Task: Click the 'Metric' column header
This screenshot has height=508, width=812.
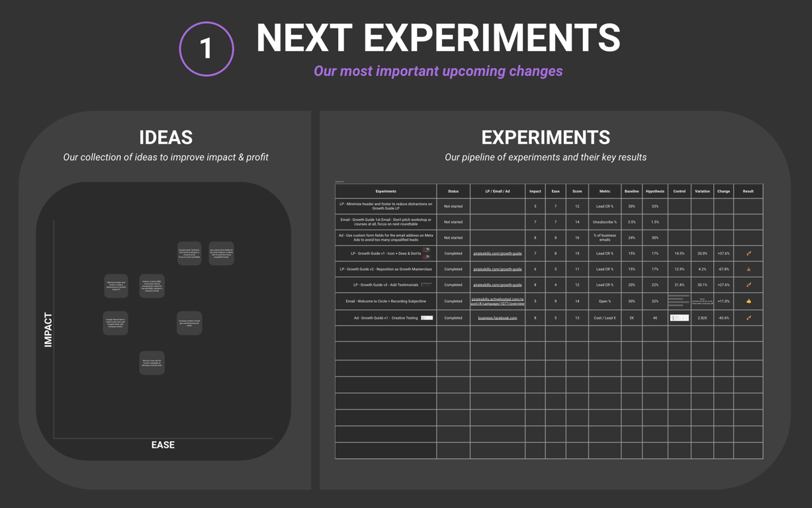Action: [605, 191]
